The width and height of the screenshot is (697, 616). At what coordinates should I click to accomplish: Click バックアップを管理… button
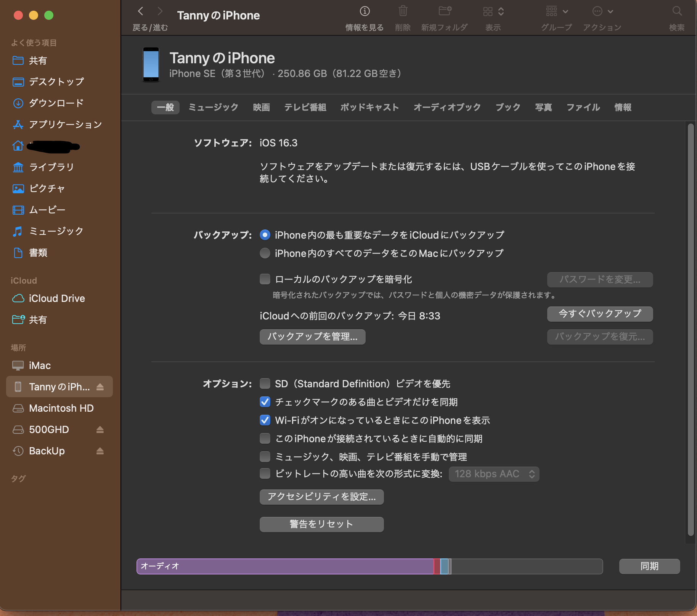pos(313,337)
